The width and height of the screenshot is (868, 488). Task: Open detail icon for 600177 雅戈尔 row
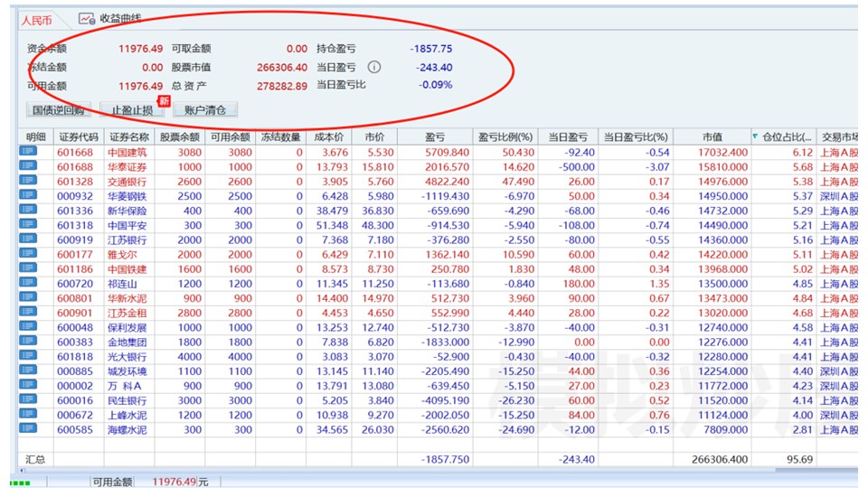28,253
